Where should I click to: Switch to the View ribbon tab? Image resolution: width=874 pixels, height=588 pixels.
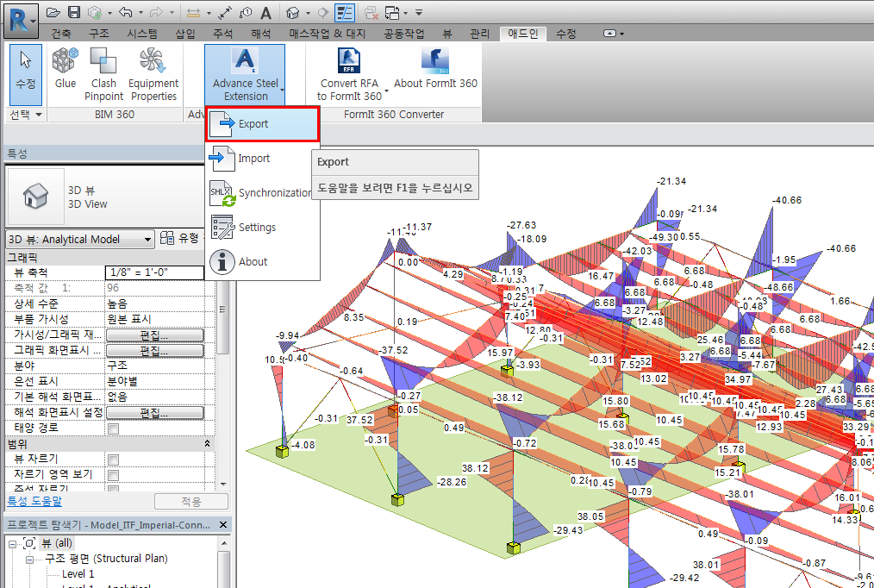[x=447, y=34]
